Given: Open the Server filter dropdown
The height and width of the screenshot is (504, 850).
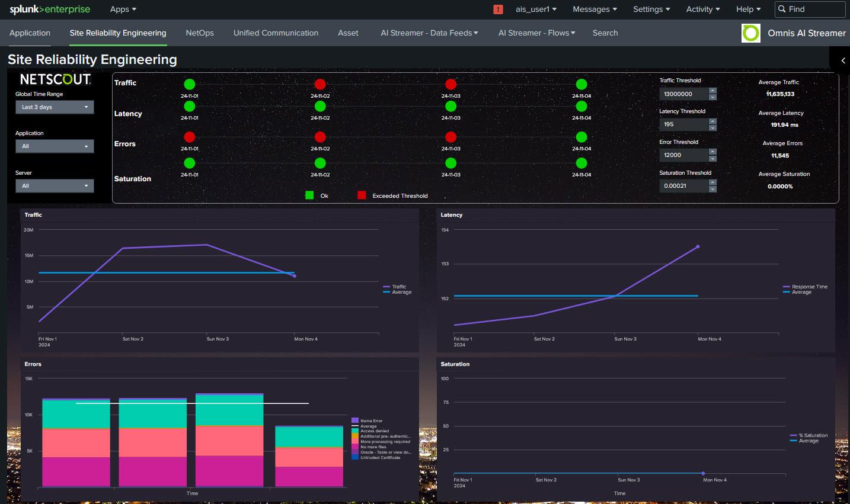Looking at the screenshot, I should pyautogui.click(x=55, y=186).
